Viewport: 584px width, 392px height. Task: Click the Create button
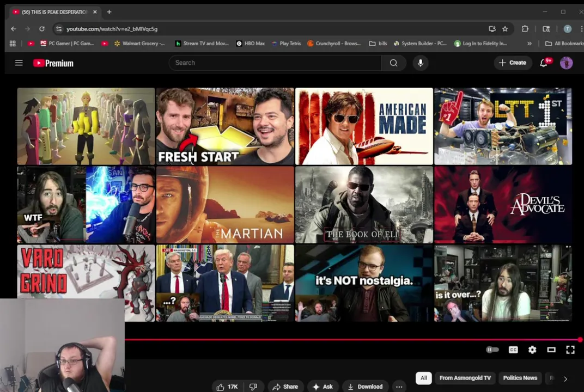pyautogui.click(x=513, y=63)
